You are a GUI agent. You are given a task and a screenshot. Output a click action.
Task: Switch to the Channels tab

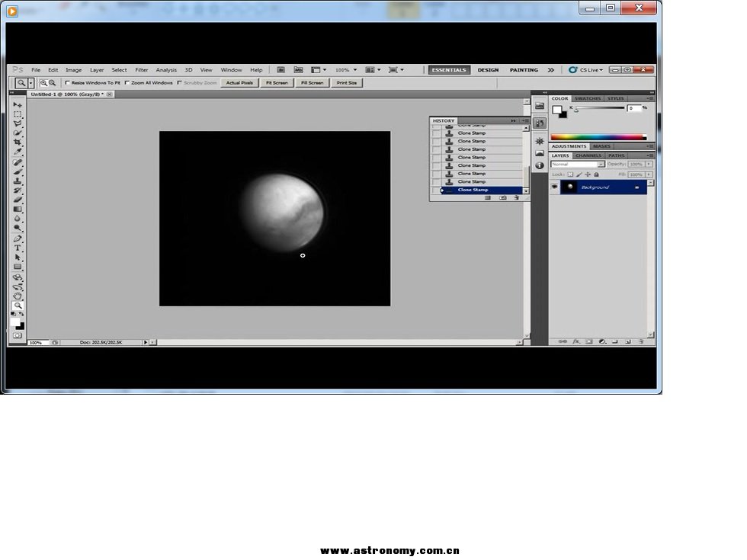pyautogui.click(x=588, y=155)
